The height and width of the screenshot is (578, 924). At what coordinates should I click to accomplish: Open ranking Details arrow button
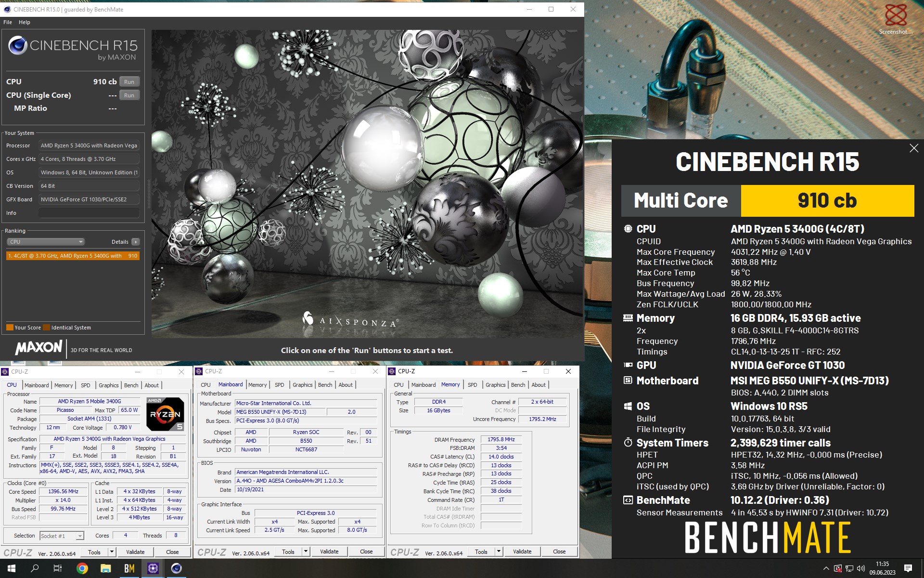click(136, 242)
